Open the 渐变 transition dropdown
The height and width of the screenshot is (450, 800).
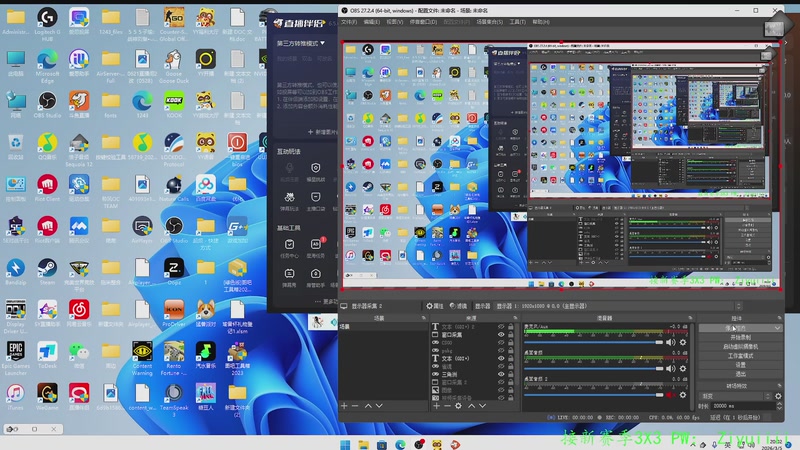735,396
